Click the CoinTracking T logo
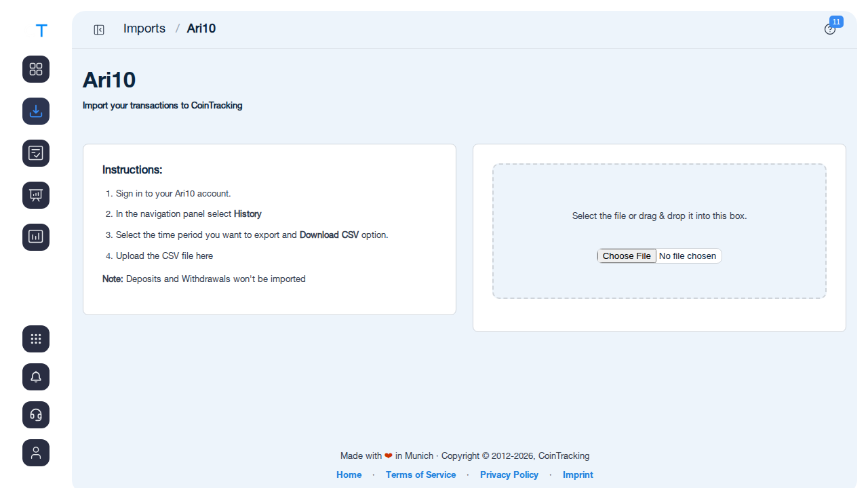The width and height of the screenshot is (868, 488). 41,30
